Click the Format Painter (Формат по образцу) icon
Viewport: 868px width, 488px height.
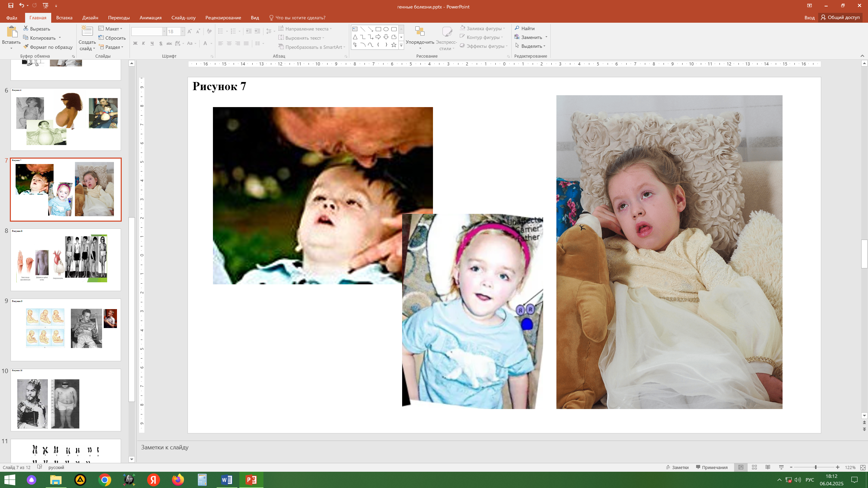coord(26,47)
